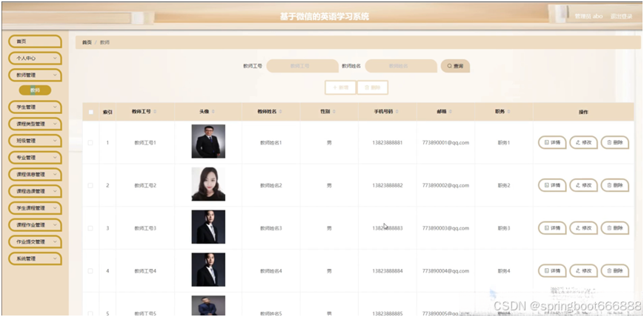Expand the 课程信息管理 chevron
The height and width of the screenshot is (317, 644).
click(x=55, y=175)
